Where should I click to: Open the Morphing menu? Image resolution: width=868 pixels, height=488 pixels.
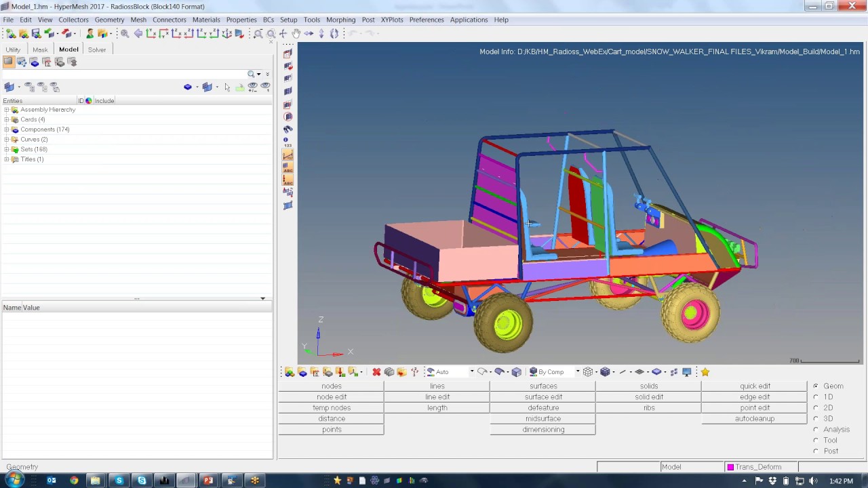click(340, 20)
